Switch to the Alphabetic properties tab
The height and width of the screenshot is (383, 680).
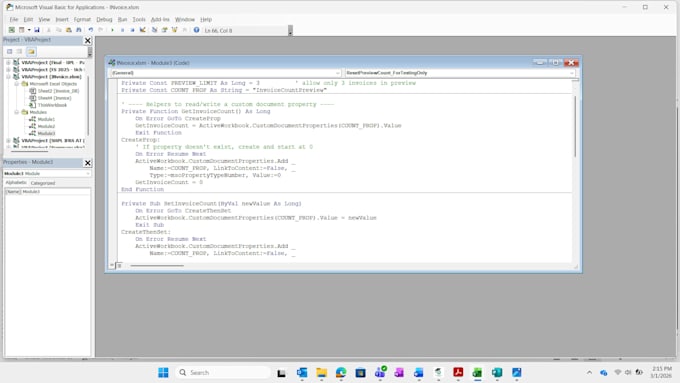pos(16,183)
